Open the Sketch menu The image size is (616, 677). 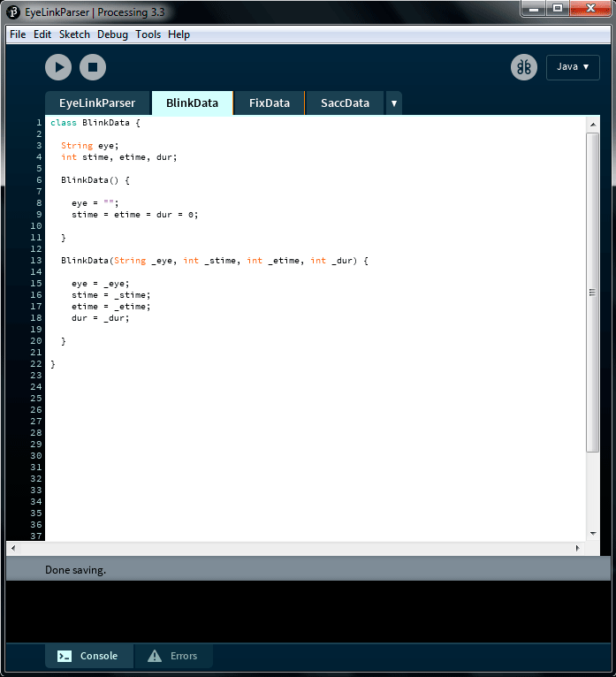(x=74, y=34)
